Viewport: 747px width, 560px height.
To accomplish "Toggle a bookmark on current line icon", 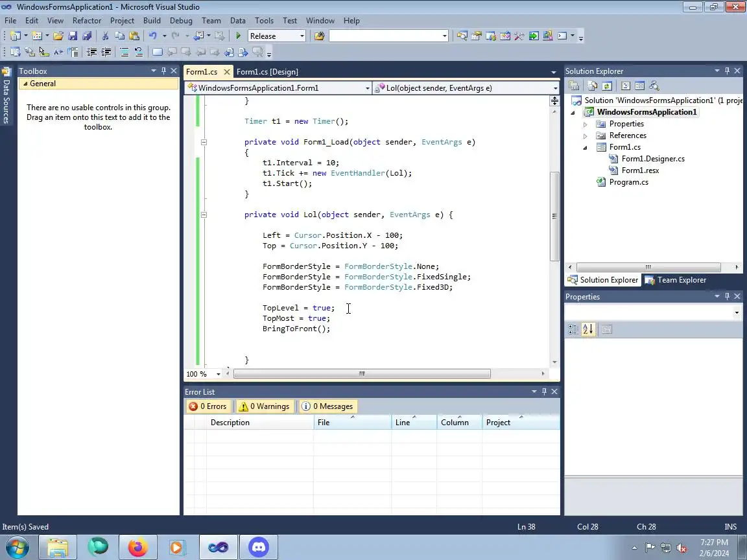I will [157, 52].
